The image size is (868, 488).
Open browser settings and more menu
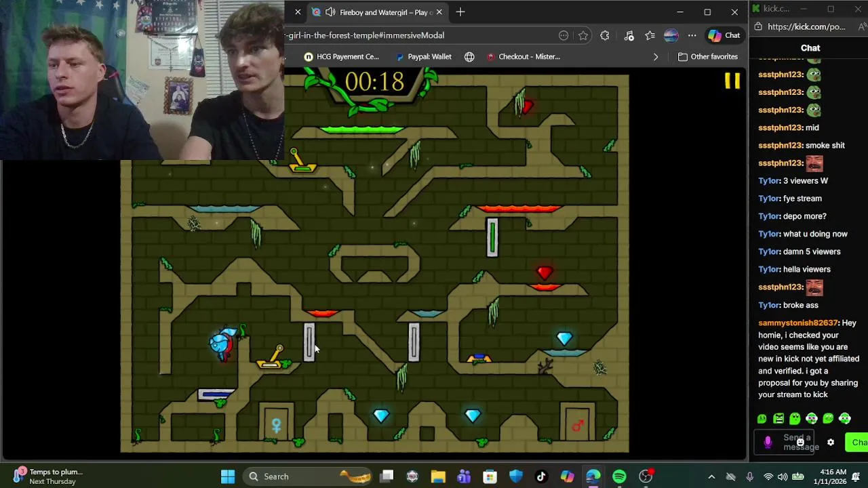click(692, 35)
